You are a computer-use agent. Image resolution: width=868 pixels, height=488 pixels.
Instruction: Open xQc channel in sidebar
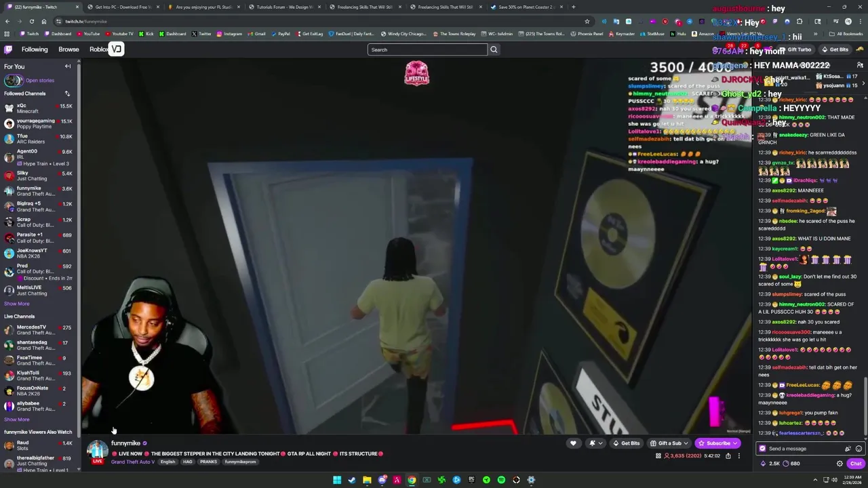[x=39, y=108]
